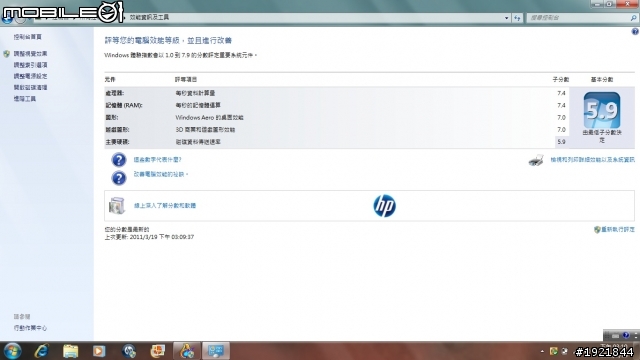Open the address bar history dropdown arrow
This screenshot has height=360, width=640.
[x=507, y=18]
